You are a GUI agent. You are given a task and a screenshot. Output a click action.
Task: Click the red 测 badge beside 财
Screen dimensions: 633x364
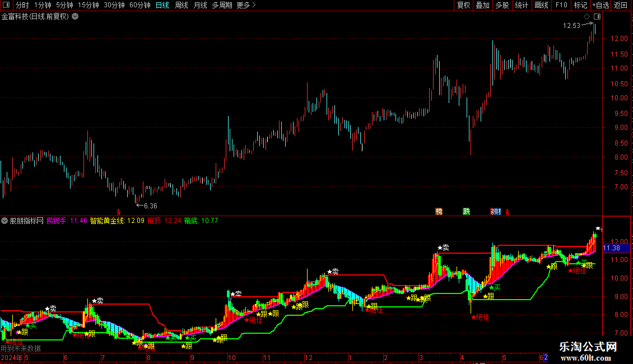pos(492,212)
